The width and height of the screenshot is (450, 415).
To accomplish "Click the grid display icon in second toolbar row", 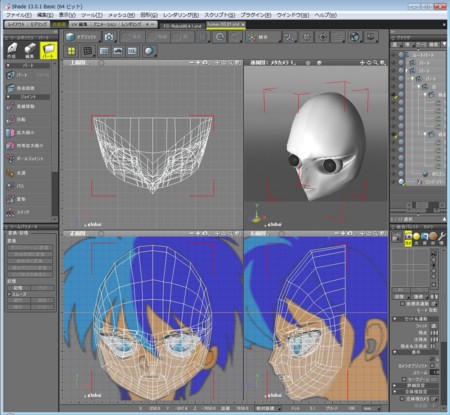I will (88, 51).
